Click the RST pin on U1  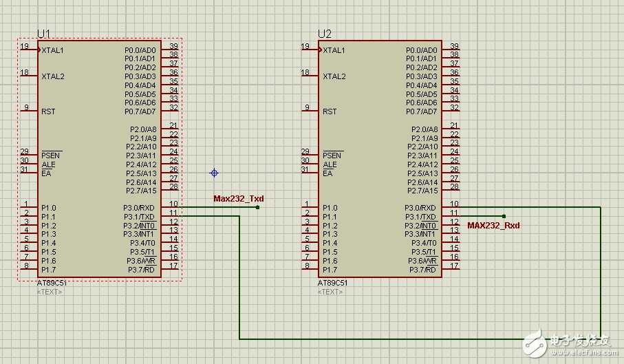click(x=48, y=111)
